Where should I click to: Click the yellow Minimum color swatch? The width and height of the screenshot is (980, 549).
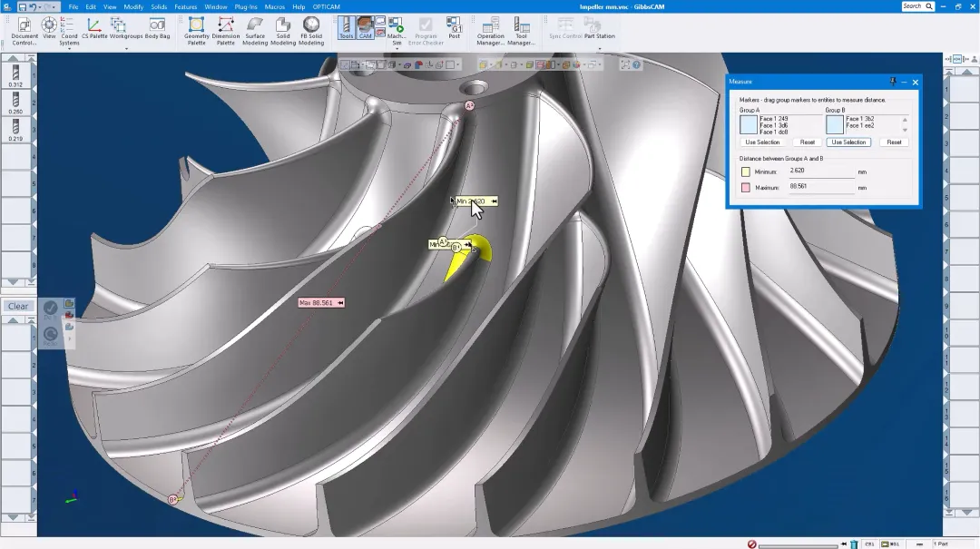pyautogui.click(x=745, y=172)
